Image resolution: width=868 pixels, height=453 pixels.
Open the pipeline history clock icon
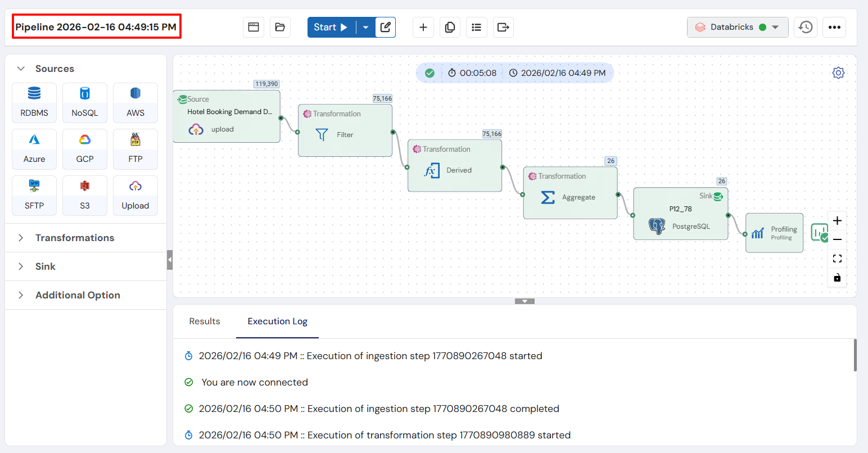click(805, 27)
